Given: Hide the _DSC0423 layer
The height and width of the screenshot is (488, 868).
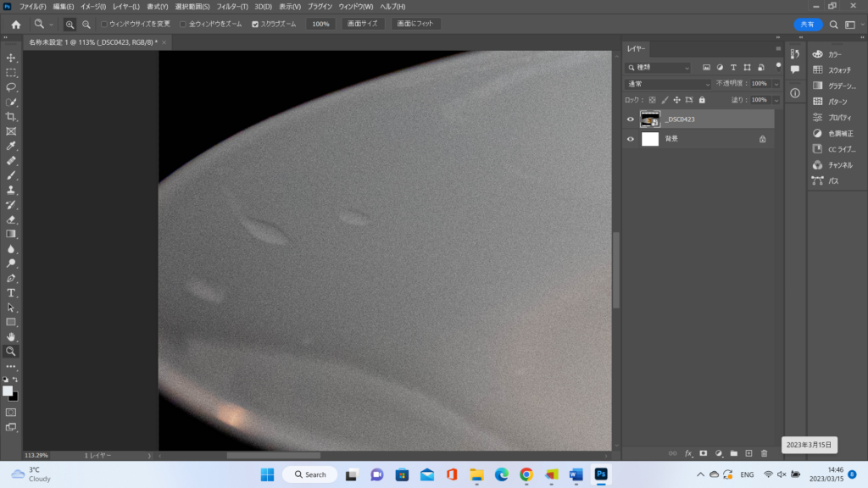Looking at the screenshot, I should tap(630, 119).
